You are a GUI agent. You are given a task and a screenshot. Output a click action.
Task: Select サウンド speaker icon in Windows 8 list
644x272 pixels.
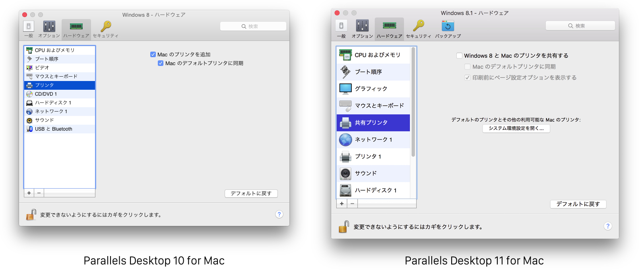click(x=29, y=120)
